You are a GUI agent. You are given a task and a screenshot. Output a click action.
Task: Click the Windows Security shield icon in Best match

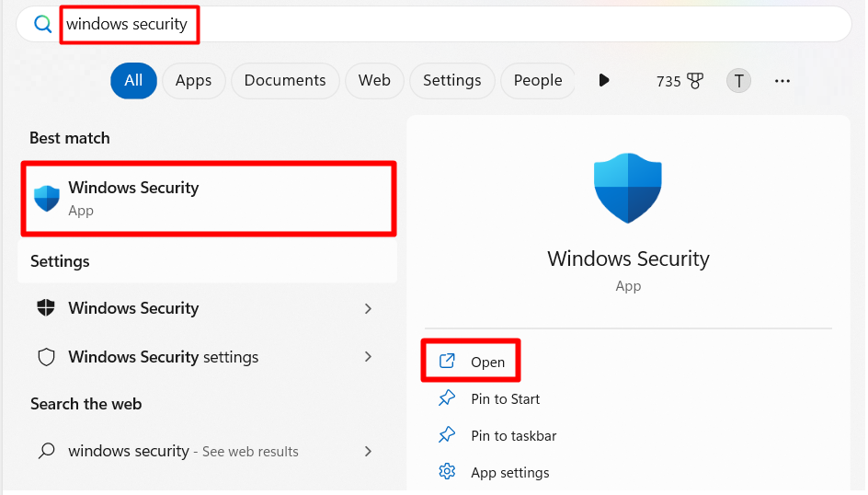click(x=47, y=198)
